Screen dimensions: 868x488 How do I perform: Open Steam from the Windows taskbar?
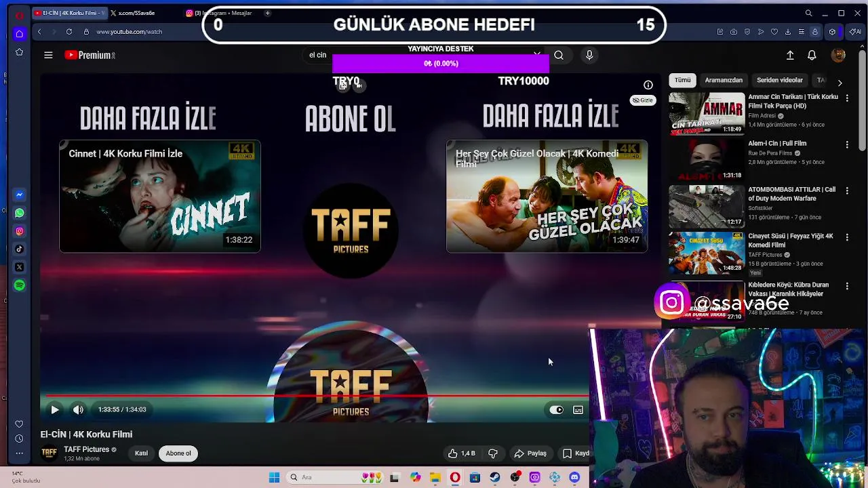[495, 477]
